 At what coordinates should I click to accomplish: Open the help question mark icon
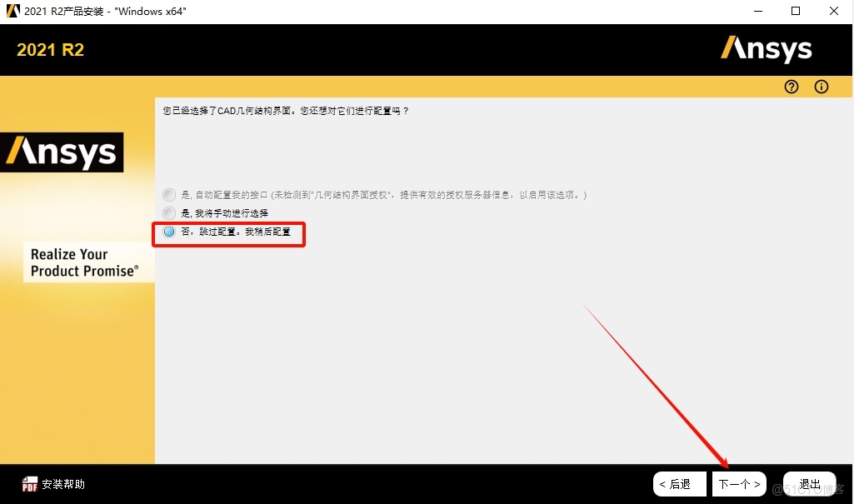point(791,87)
